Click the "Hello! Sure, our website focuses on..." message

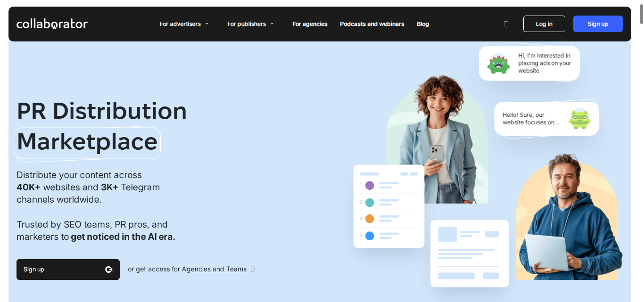click(x=531, y=119)
